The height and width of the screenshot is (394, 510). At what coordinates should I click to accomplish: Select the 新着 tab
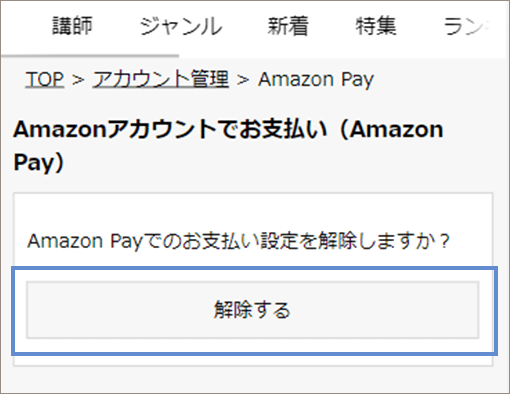[x=288, y=26]
